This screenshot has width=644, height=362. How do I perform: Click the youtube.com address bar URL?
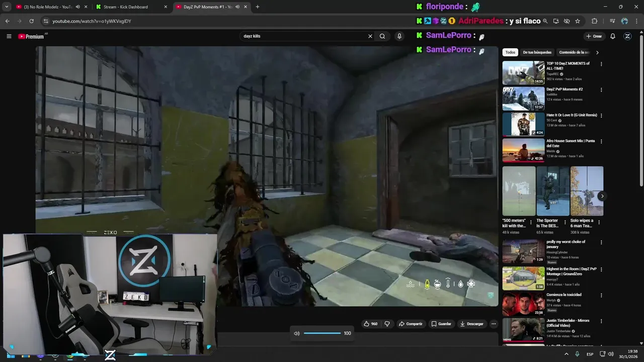92,21
